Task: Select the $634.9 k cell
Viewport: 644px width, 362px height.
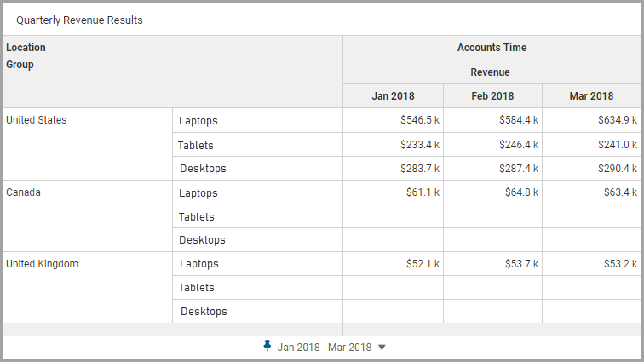Action: pyautogui.click(x=591, y=120)
